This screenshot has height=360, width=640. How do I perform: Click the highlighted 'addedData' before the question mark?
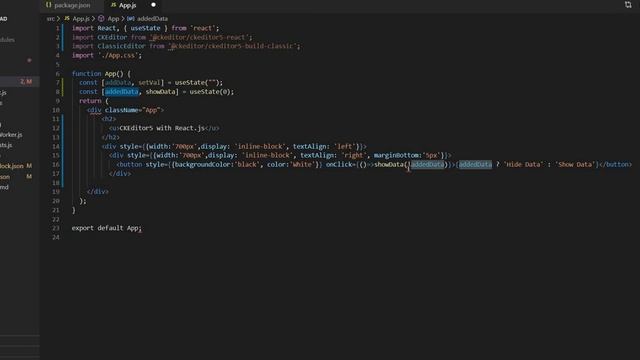(x=476, y=164)
